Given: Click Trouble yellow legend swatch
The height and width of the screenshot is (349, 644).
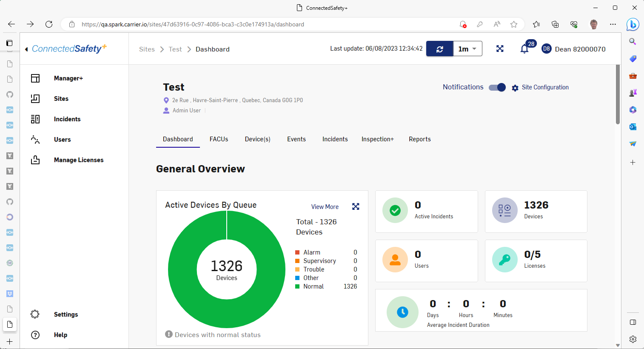Looking at the screenshot, I should (x=297, y=269).
